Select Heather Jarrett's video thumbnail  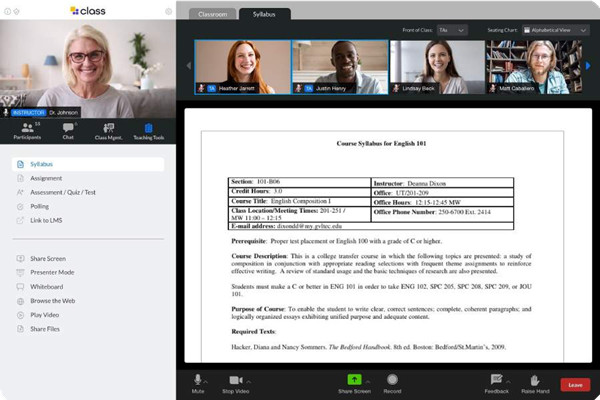click(240, 67)
